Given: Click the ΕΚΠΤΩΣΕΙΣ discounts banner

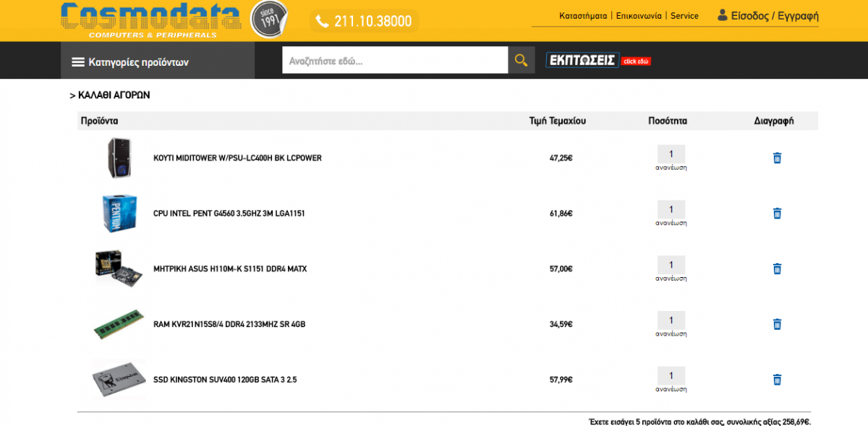Looking at the screenshot, I should [x=598, y=60].
